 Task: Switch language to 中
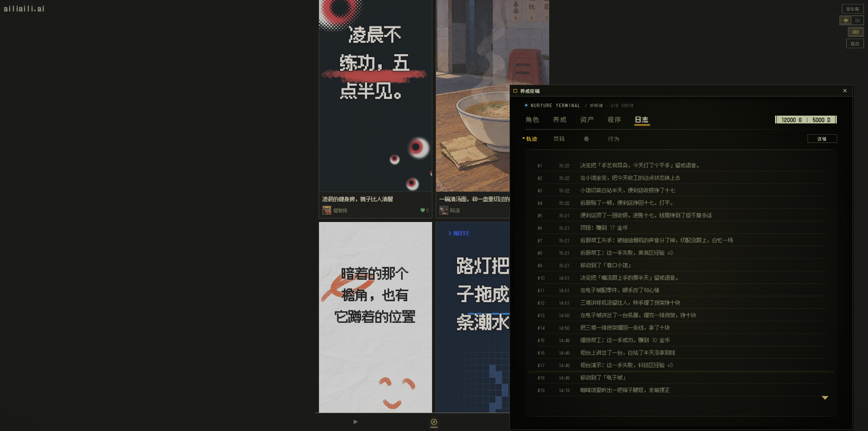846,21
